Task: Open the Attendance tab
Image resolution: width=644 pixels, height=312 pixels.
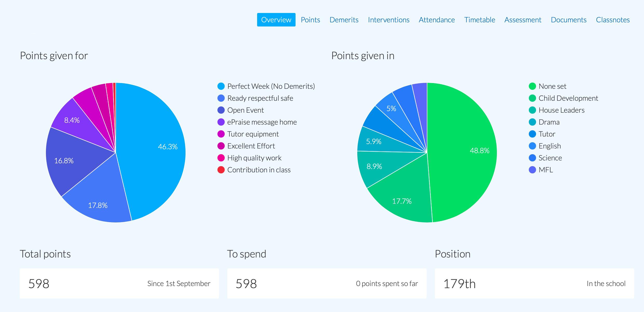Action: (x=437, y=19)
